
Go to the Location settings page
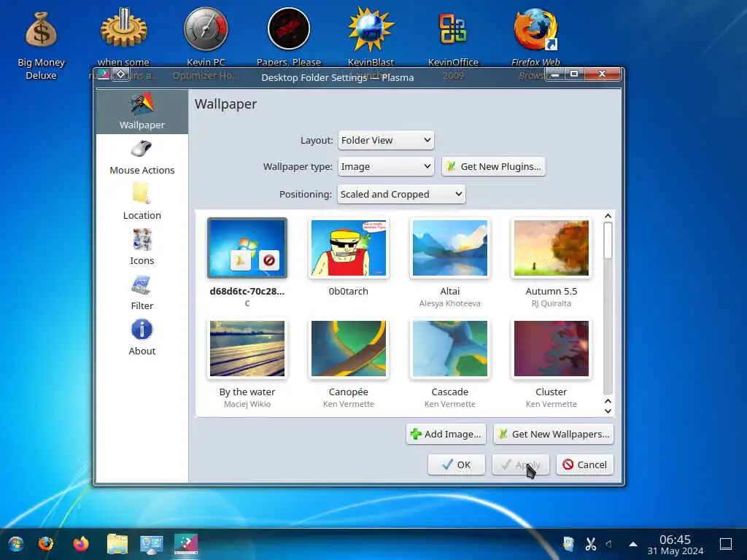(142, 203)
